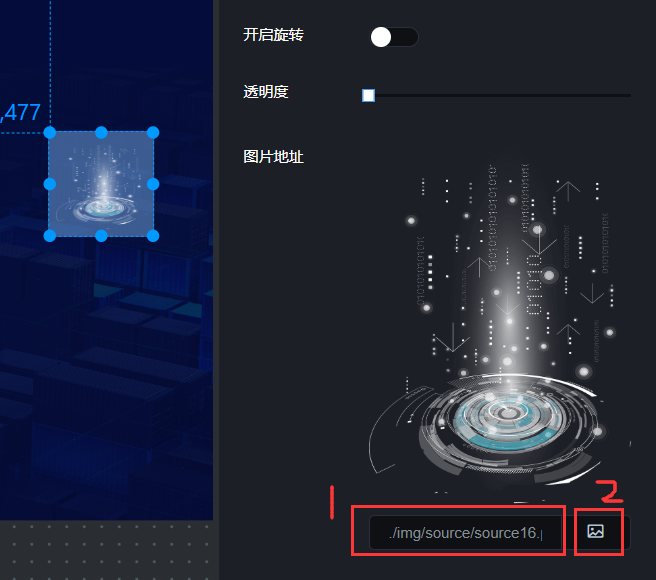Image resolution: width=656 pixels, height=580 pixels.
Task: Click the top-left resize handle of selected image
Action: [x=50, y=133]
